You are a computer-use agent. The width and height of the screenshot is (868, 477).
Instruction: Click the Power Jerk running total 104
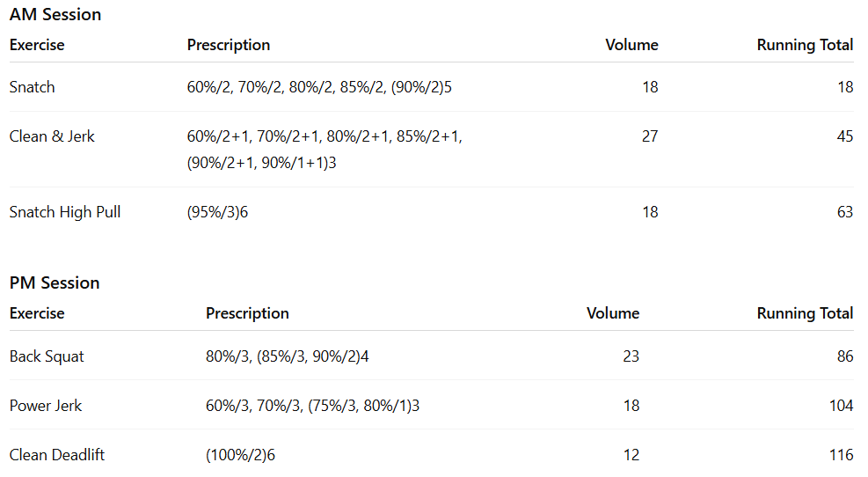(x=841, y=406)
